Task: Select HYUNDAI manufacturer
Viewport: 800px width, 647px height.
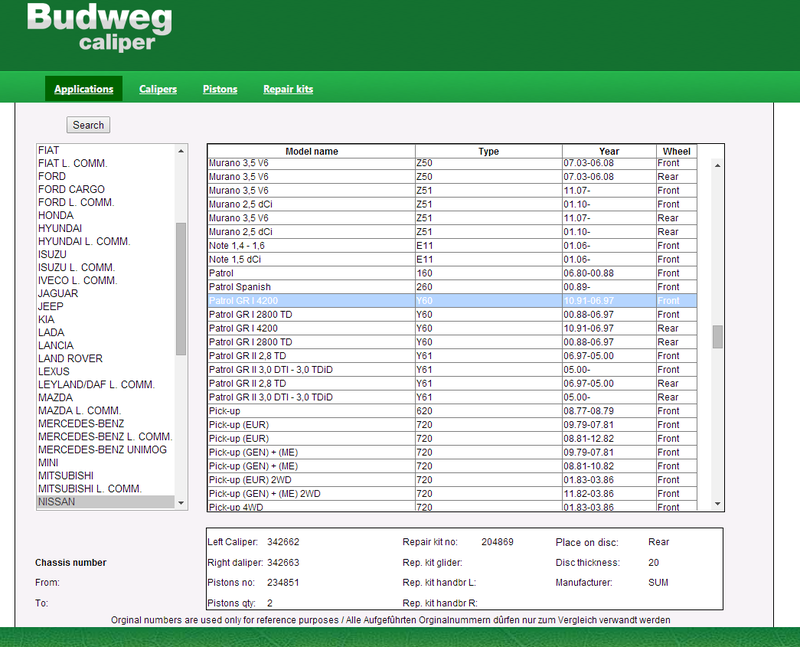Action: 106,228
